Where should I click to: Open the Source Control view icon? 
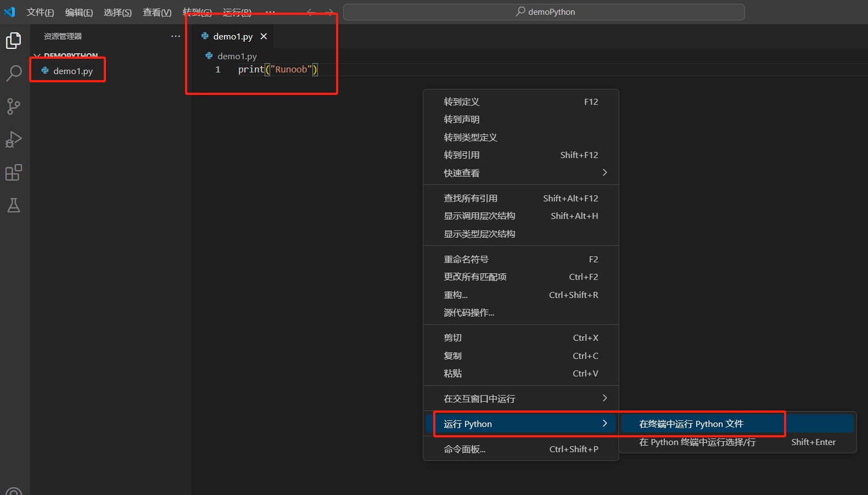tap(14, 106)
